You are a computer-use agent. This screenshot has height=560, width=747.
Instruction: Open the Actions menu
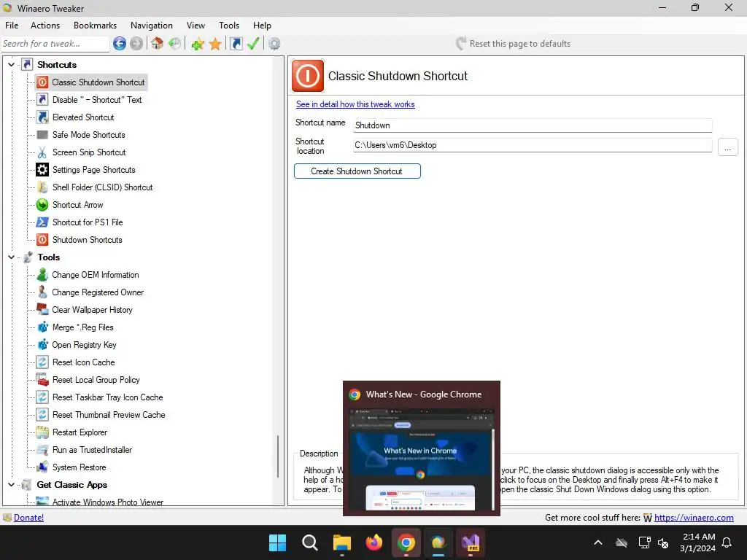tap(45, 26)
